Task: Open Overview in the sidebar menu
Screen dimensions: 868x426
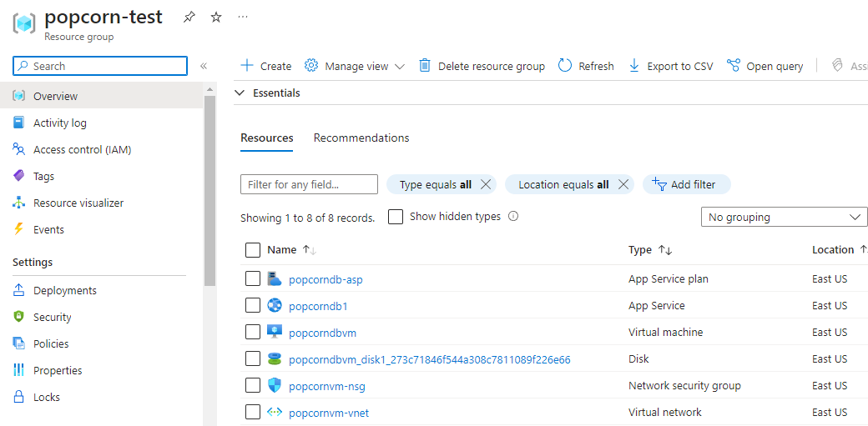Action: pyautogui.click(x=101, y=96)
